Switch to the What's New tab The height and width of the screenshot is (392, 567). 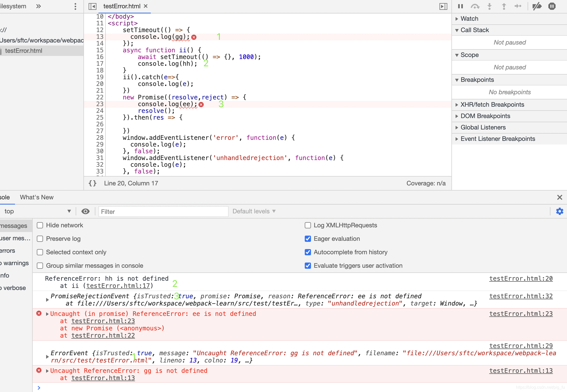37,197
